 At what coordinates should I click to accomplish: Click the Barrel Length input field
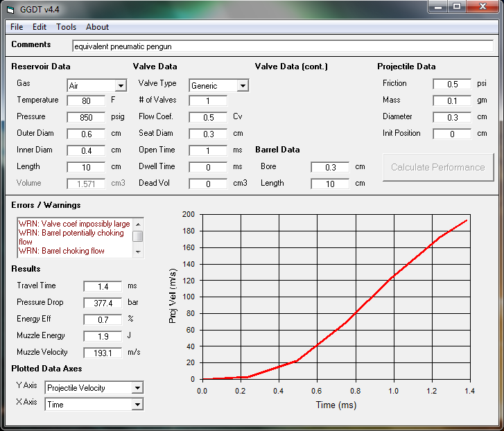click(x=330, y=184)
